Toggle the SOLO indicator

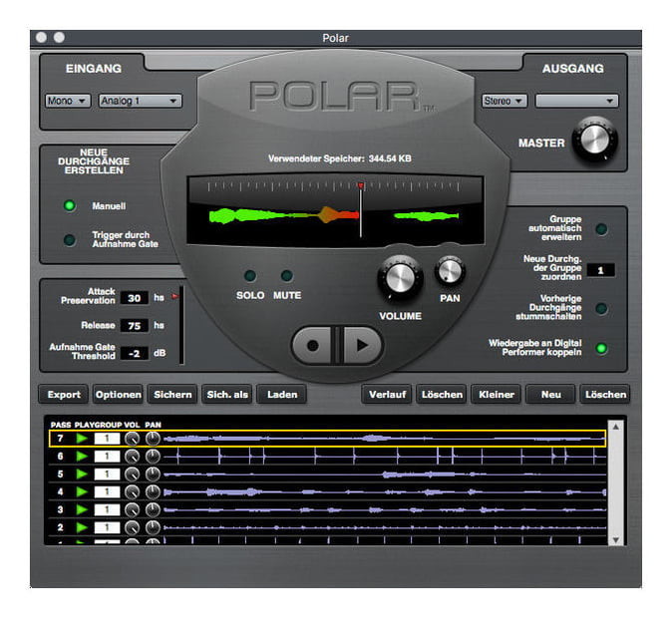pos(250,276)
